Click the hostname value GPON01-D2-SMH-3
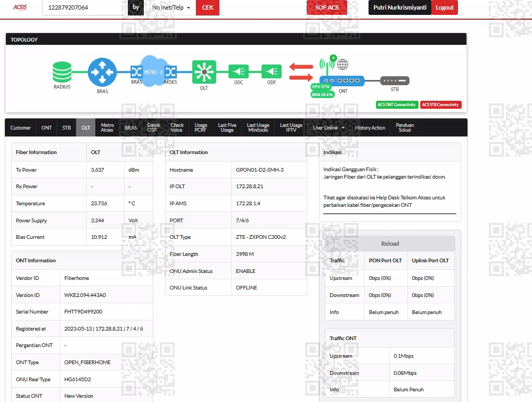Viewport: 532px width, 402px height. point(259,170)
